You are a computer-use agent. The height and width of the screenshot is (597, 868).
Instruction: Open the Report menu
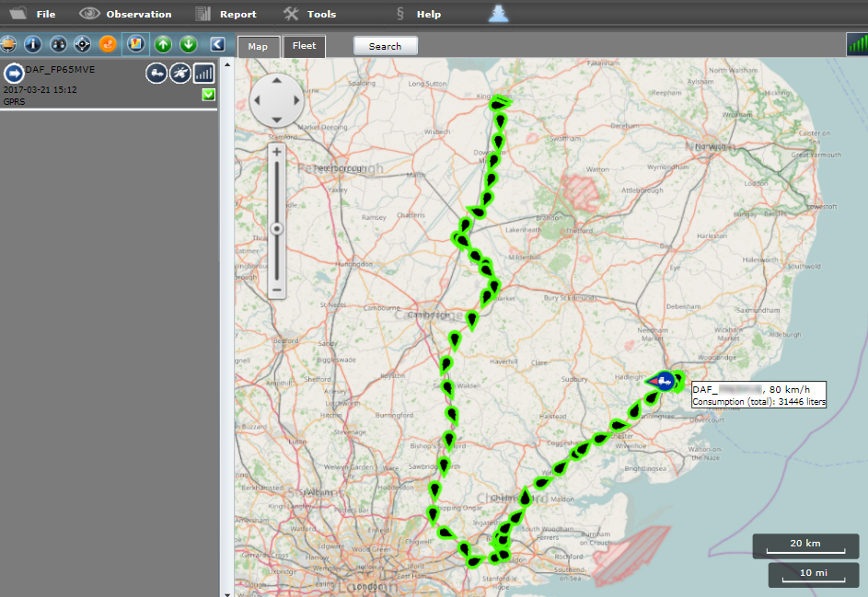(237, 14)
